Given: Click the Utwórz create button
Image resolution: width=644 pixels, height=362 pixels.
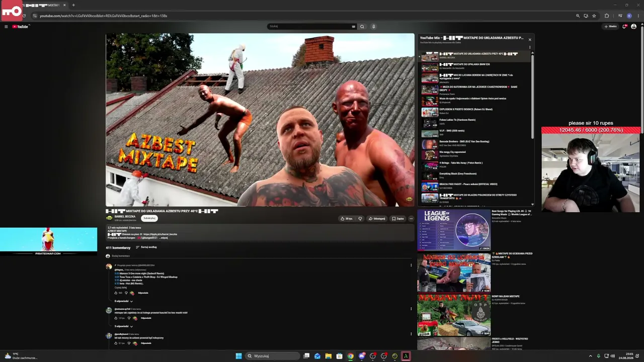Looking at the screenshot, I should click(x=611, y=27).
